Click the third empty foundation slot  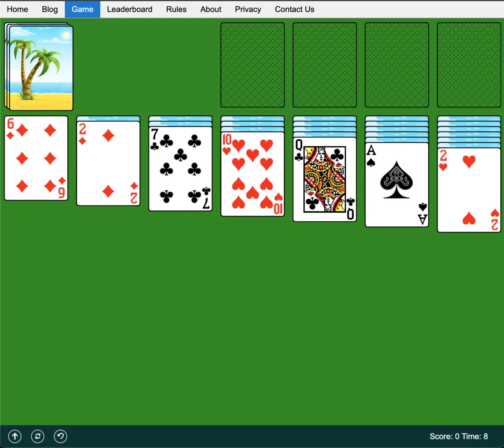pyautogui.click(x=397, y=65)
